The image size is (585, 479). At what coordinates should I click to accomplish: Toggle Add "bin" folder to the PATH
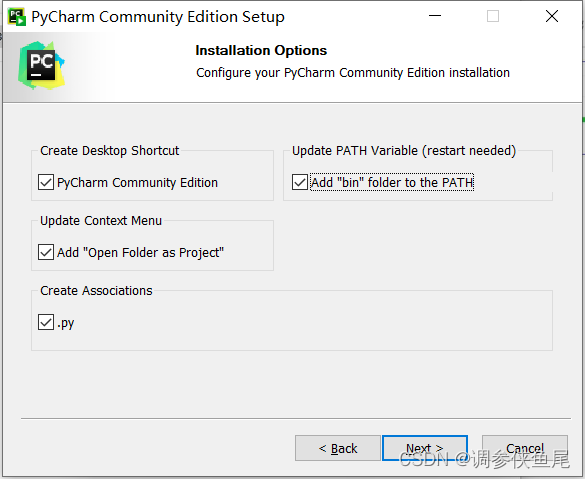(300, 182)
